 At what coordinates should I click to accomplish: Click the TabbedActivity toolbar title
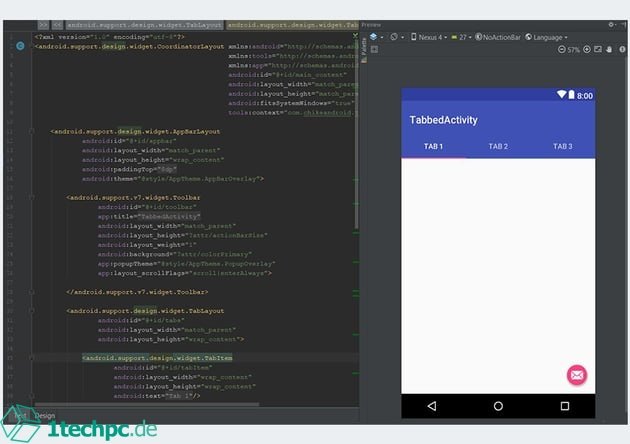[444, 120]
